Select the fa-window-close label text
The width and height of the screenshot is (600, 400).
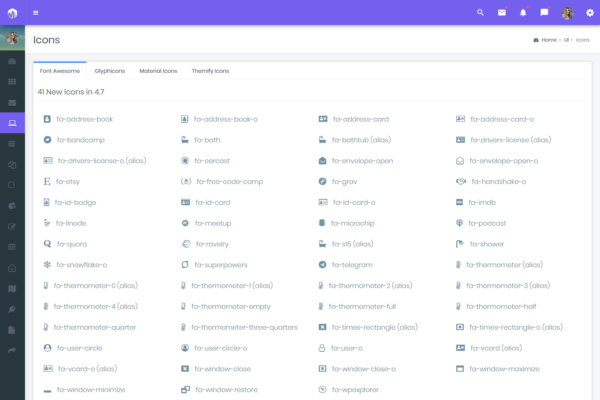[x=222, y=369]
